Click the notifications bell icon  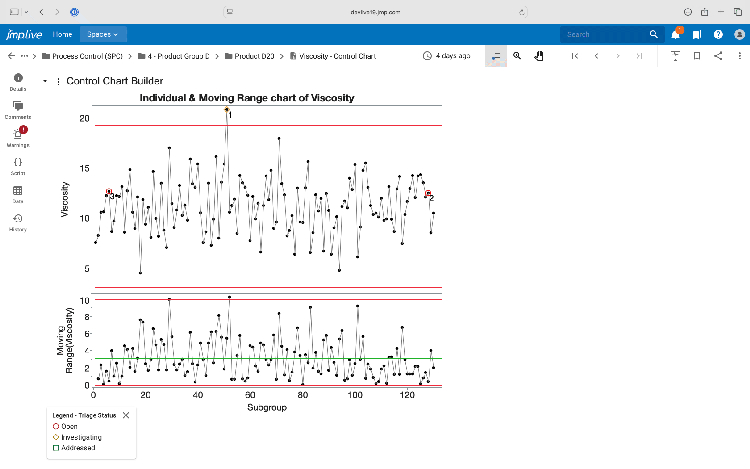pos(675,34)
